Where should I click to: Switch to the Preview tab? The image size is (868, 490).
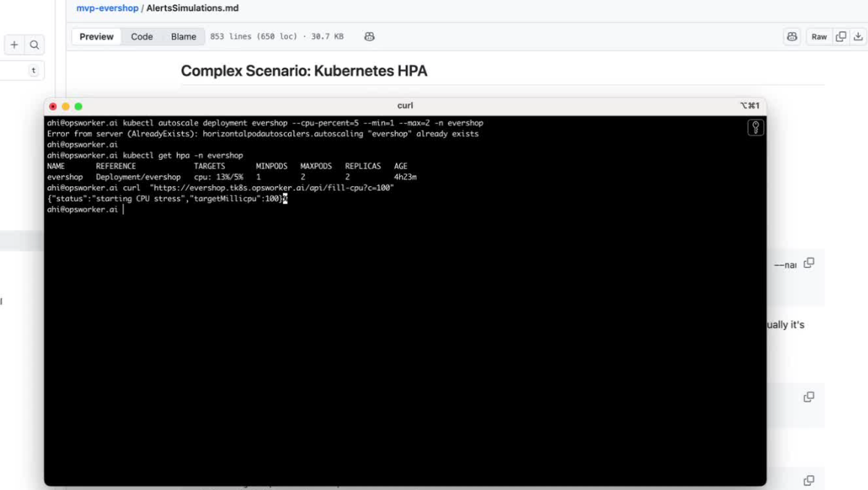point(97,37)
